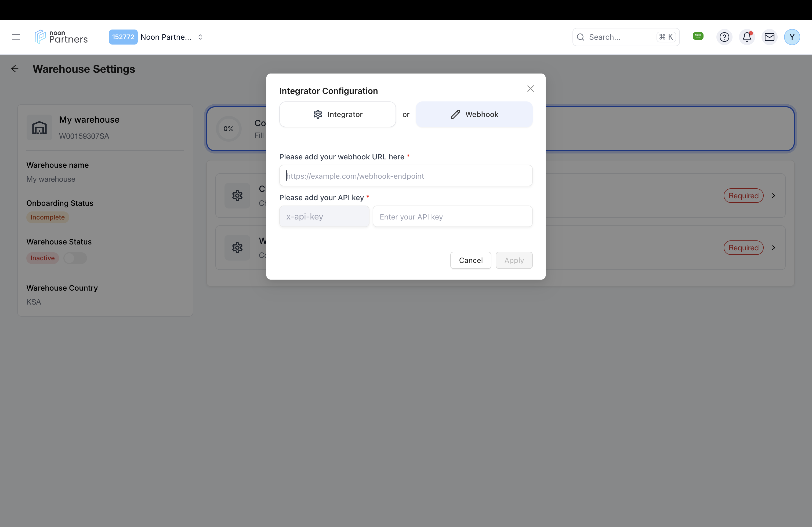Click the My warehouse heading
This screenshot has height=527, width=812.
[x=89, y=120]
